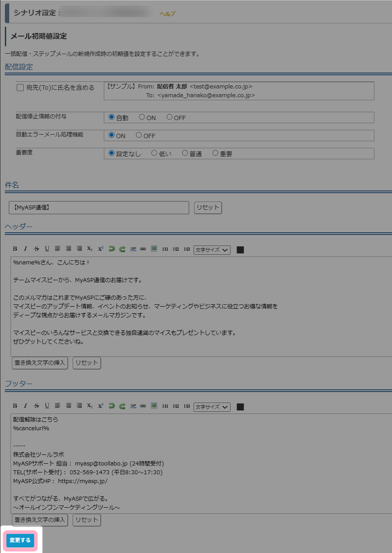Click 置き換え文字の挿入 below header editor
The image size is (392, 553).
click(40, 363)
